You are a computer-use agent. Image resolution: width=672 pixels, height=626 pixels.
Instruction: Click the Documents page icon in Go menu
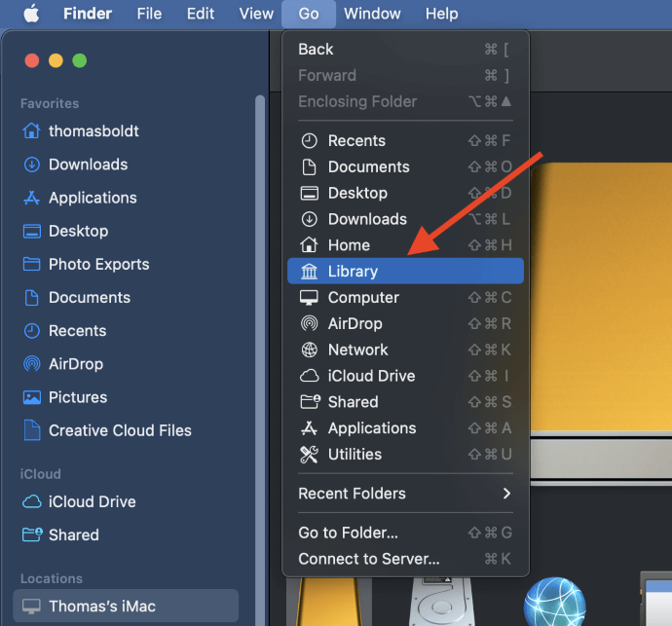pyautogui.click(x=309, y=166)
